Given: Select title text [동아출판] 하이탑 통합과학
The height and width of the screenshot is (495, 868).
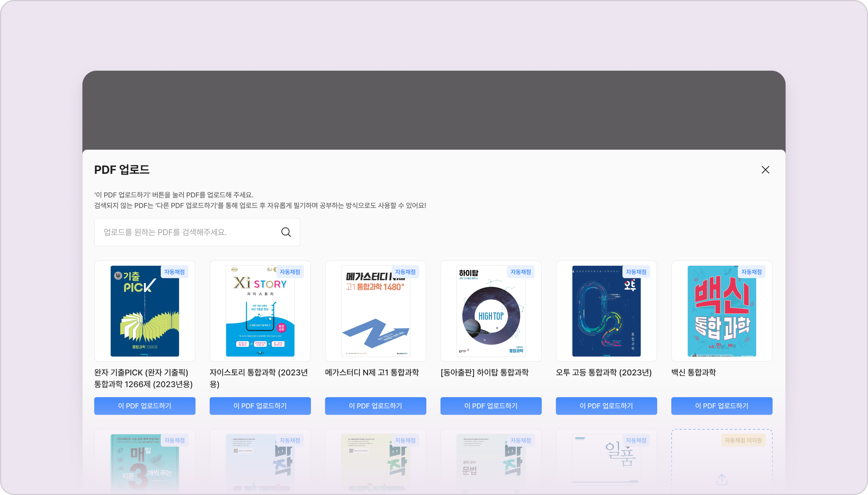Looking at the screenshot, I should [484, 372].
